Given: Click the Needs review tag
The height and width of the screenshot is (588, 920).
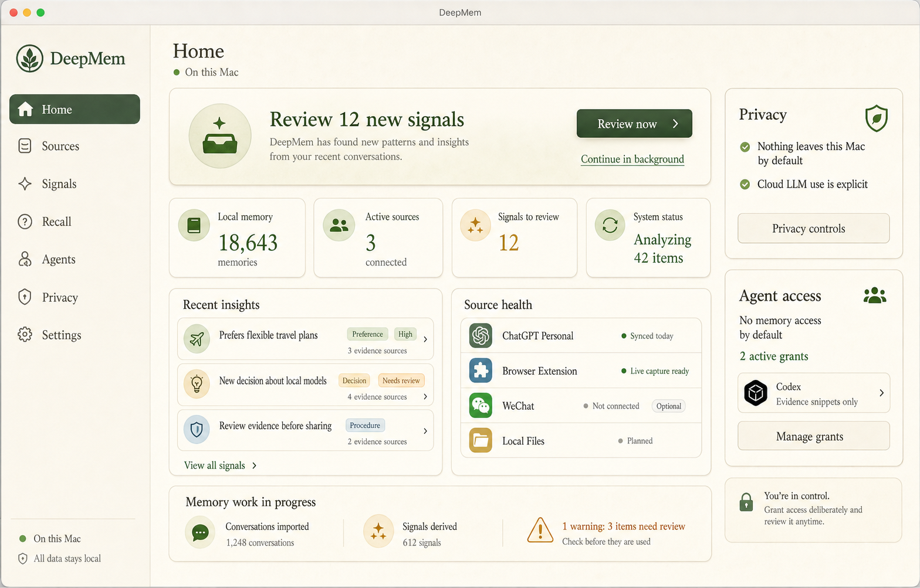Looking at the screenshot, I should [401, 380].
